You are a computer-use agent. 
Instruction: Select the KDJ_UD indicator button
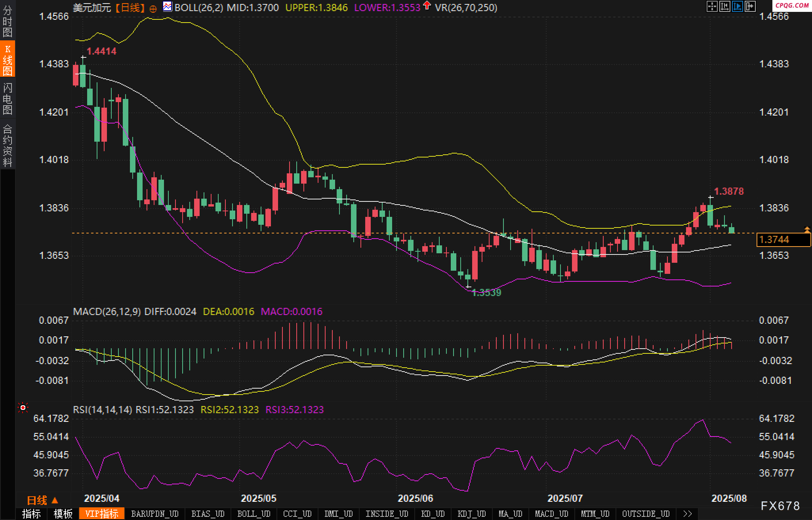(471, 514)
